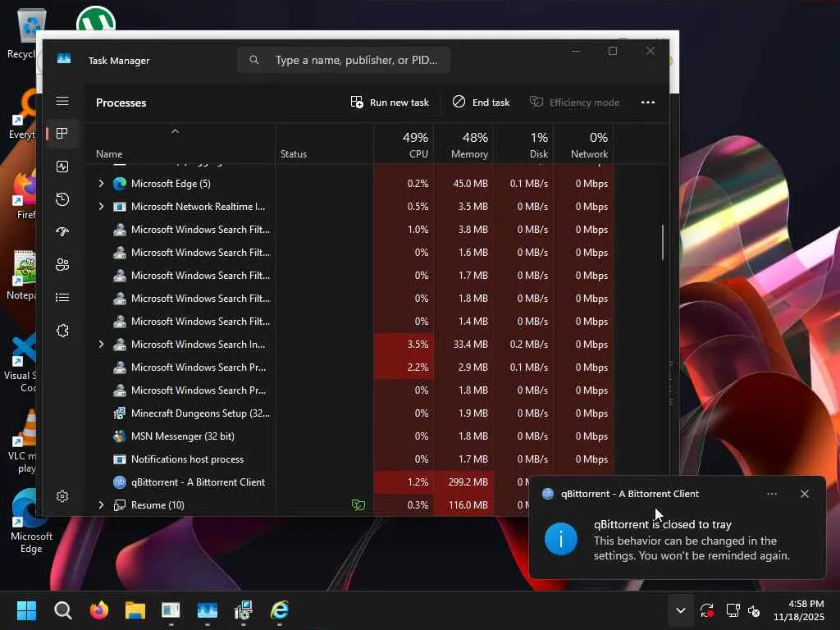Image resolution: width=840 pixels, height=630 pixels.
Task: Open the installer setup taskbar icon
Action: (243, 610)
